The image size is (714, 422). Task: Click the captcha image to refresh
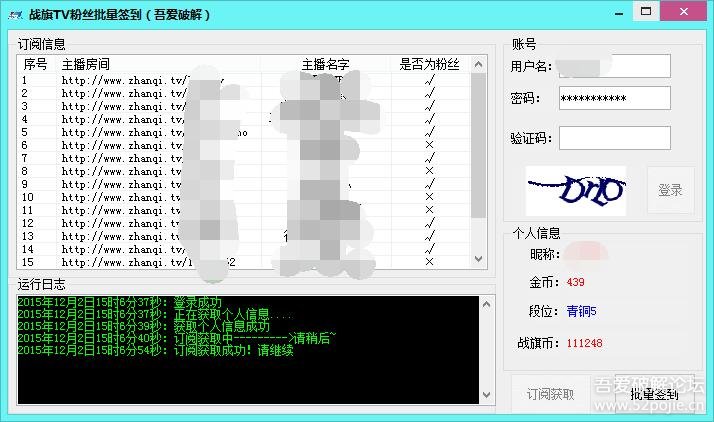[x=576, y=190]
